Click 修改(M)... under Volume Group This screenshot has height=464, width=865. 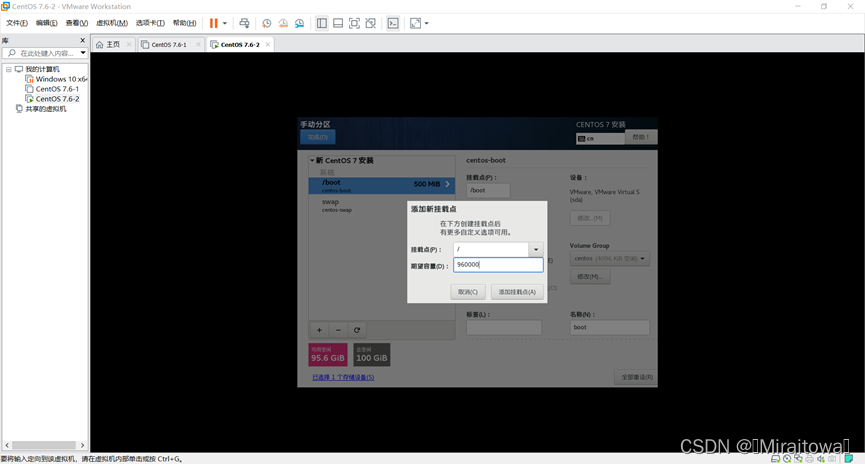click(x=590, y=276)
